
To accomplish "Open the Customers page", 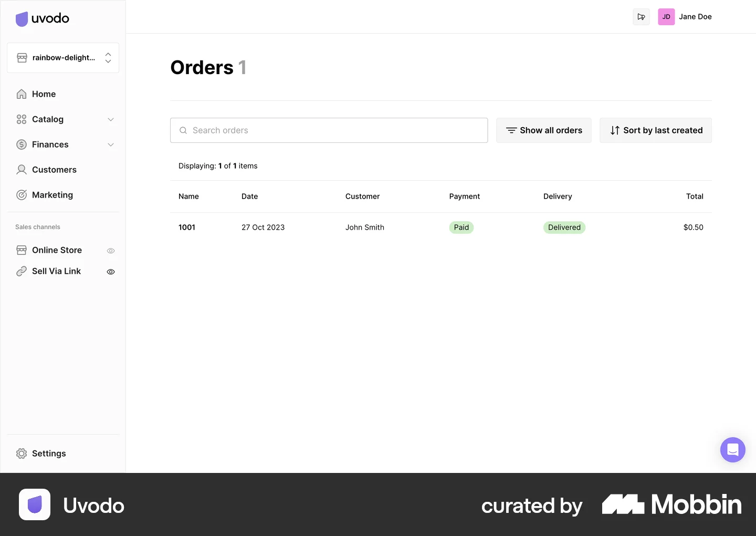I will (54, 170).
